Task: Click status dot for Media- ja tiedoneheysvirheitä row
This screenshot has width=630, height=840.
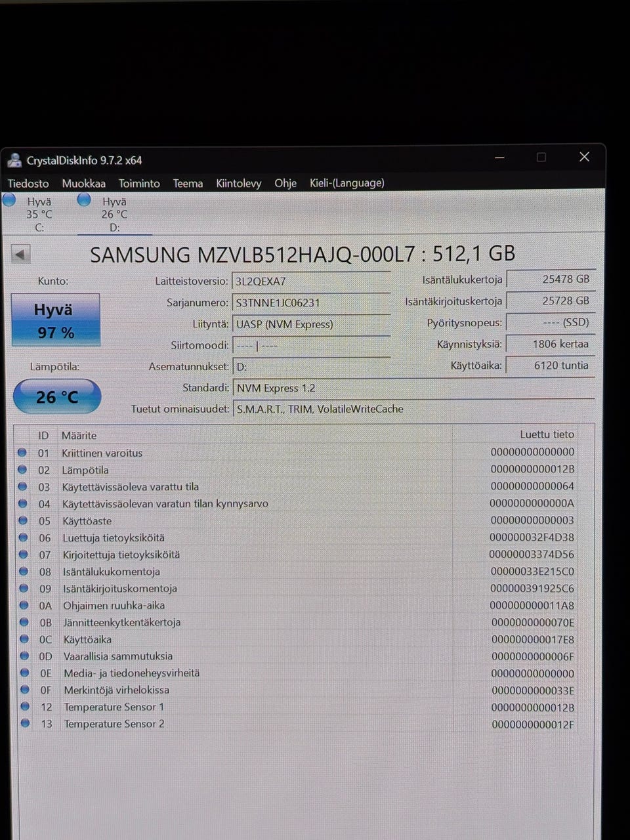Action: [25, 673]
